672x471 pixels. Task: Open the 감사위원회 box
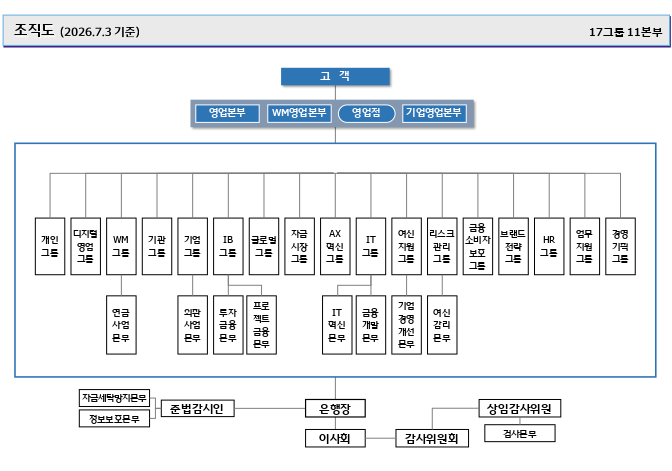(x=432, y=438)
